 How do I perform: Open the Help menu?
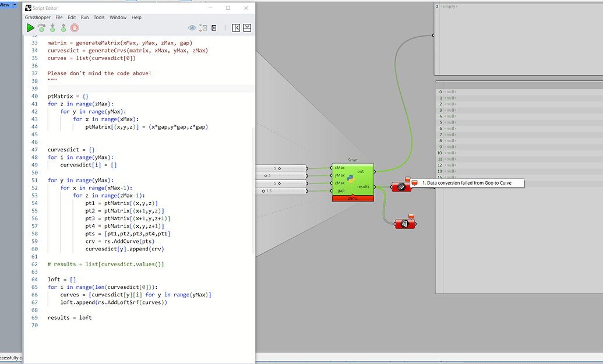[x=136, y=17]
